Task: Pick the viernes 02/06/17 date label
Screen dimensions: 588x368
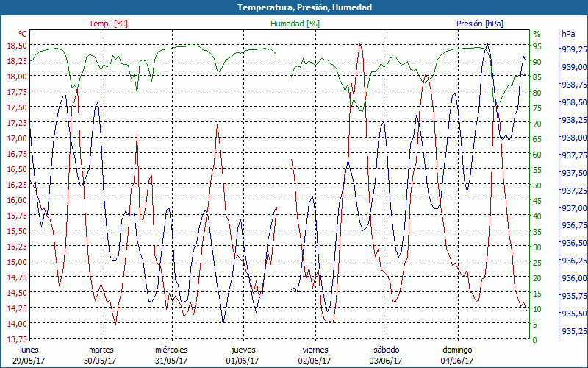Action: point(315,355)
